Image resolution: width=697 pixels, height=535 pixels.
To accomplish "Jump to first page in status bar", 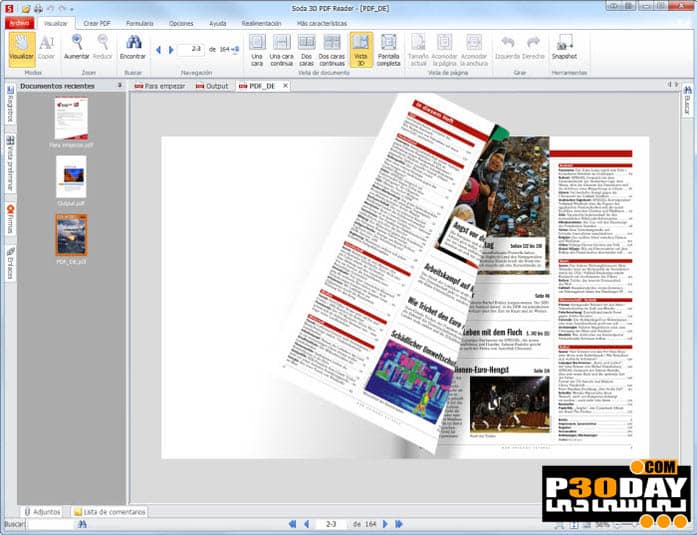I will tap(292, 524).
